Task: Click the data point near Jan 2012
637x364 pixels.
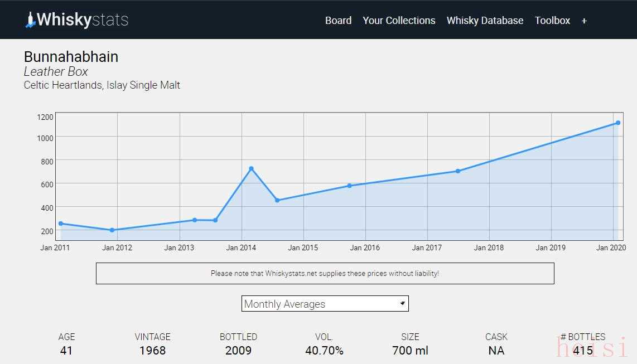Action: [112, 230]
